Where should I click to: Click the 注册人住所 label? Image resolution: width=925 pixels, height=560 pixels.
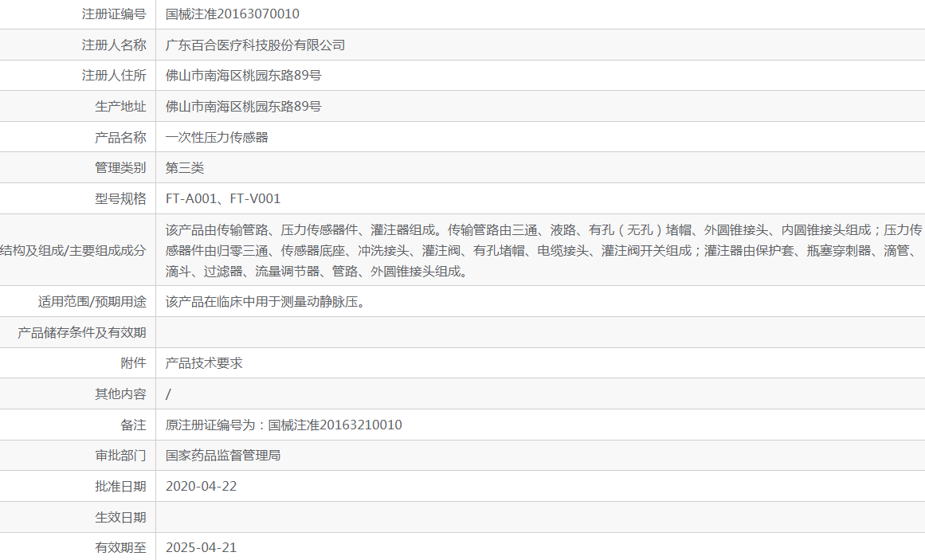[114, 76]
